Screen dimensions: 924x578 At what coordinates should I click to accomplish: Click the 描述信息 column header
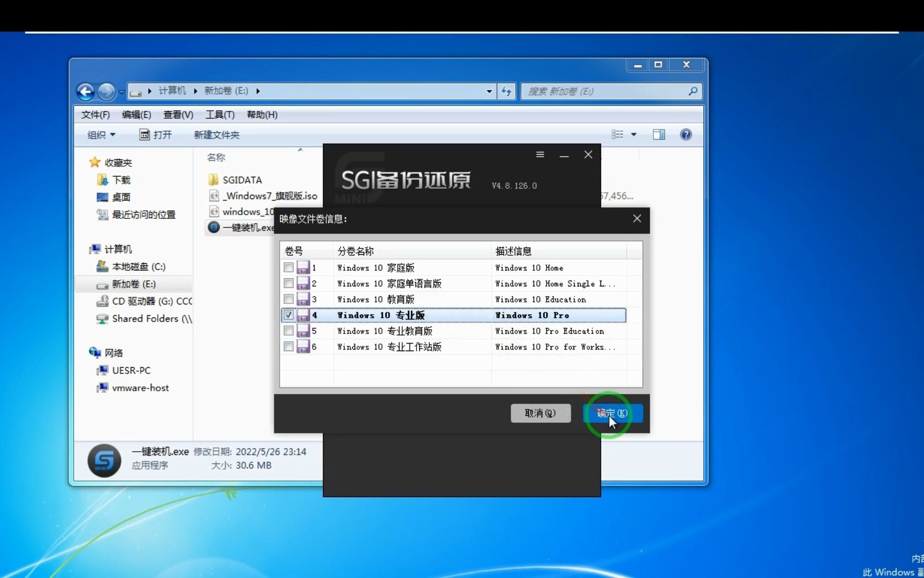pyautogui.click(x=559, y=251)
